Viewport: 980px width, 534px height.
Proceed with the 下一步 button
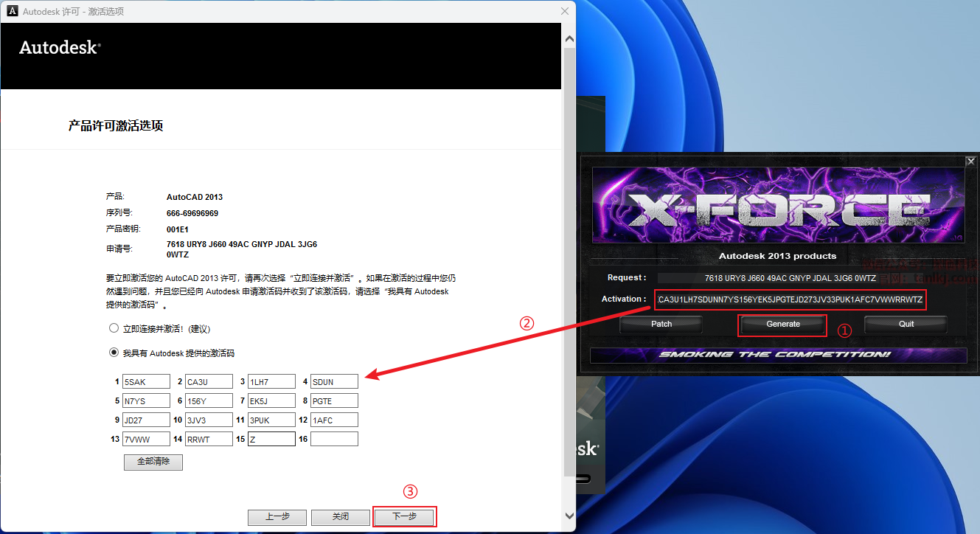pyautogui.click(x=405, y=516)
